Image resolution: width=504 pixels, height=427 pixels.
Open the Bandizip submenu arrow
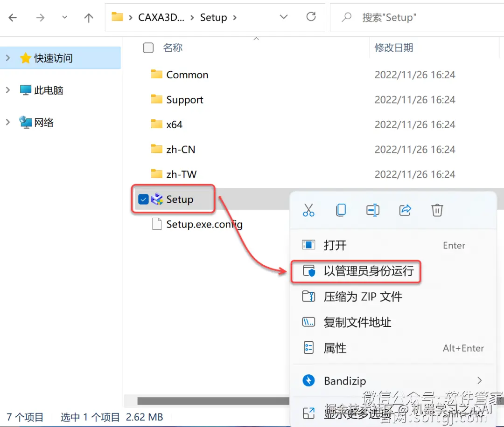(x=480, y=381)
